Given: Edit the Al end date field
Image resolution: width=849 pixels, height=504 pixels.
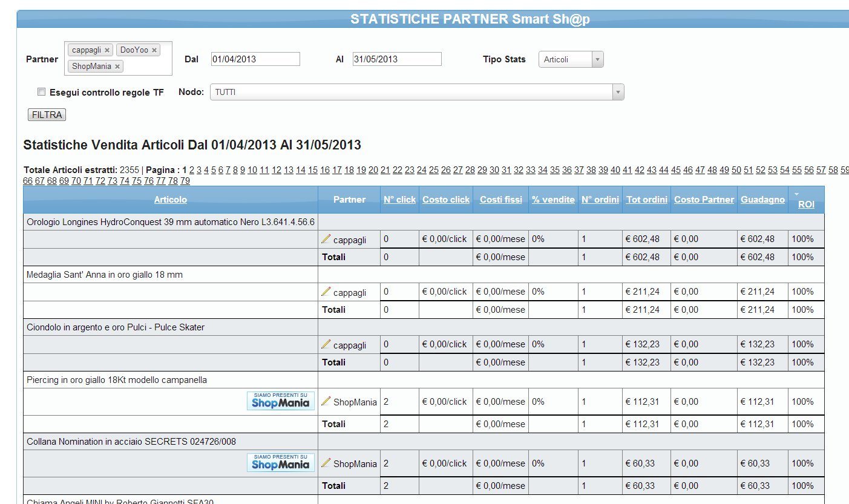Looking at the screenshot, I should pyautogui.click(x=397, y=59).
